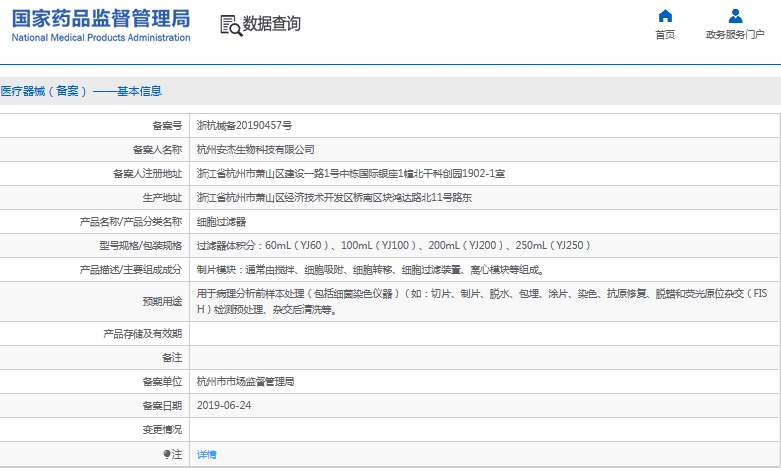Click the National Medical Products Administration subtitle
Viewport: 781px width, 475px height.
pyautogui.click(x=101, y=37)
